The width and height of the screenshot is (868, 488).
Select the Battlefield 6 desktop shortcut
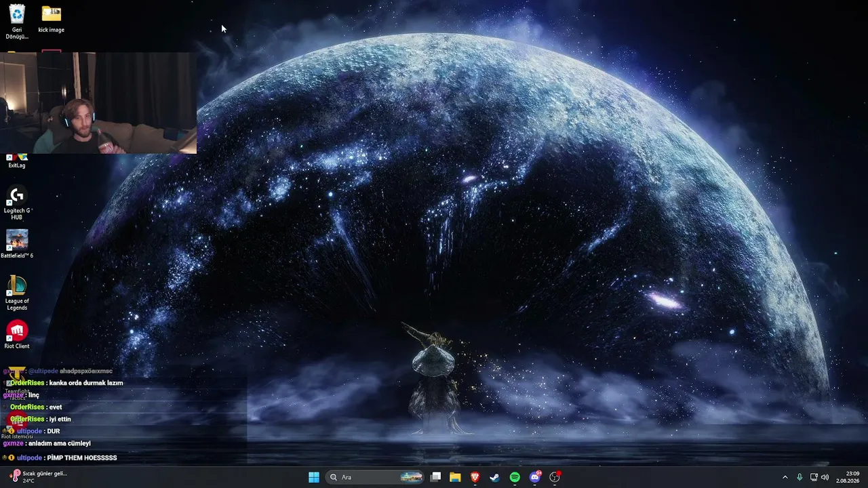point(17,244)
